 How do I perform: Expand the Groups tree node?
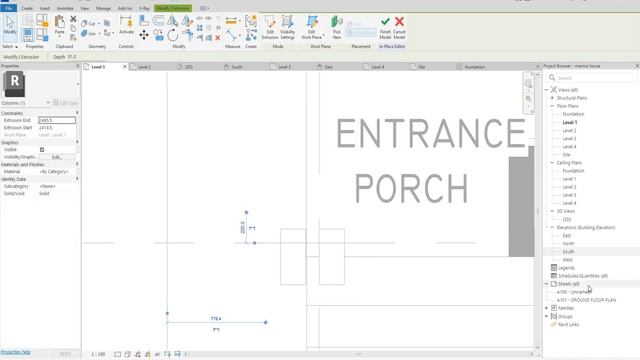point(547,316)
